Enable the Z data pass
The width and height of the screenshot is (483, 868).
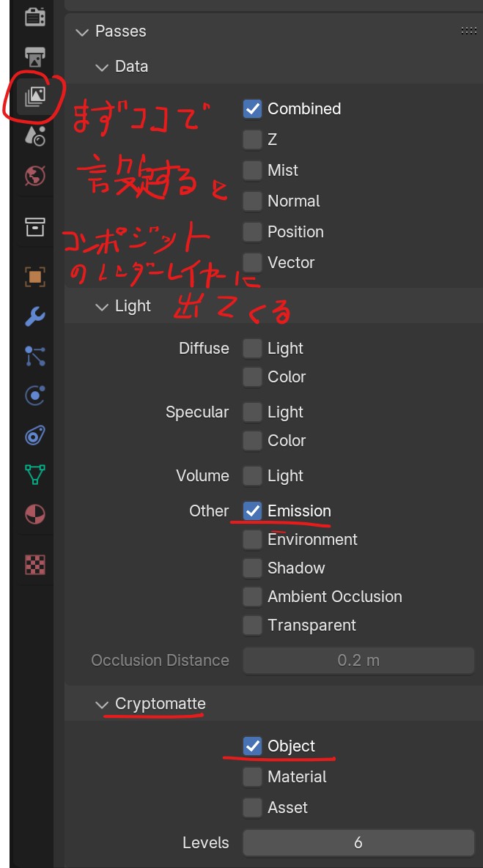[x=252, y=139]
